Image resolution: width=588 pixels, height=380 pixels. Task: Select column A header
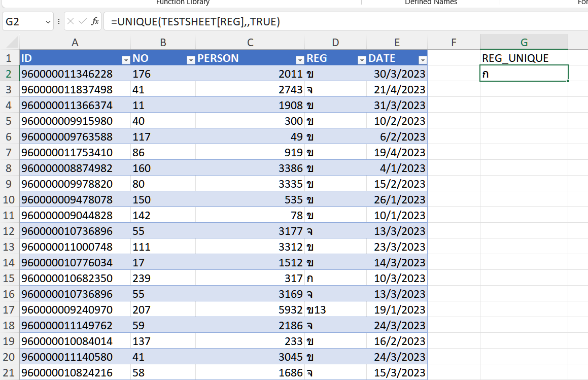pyautogui.click(x=75, y=43)
